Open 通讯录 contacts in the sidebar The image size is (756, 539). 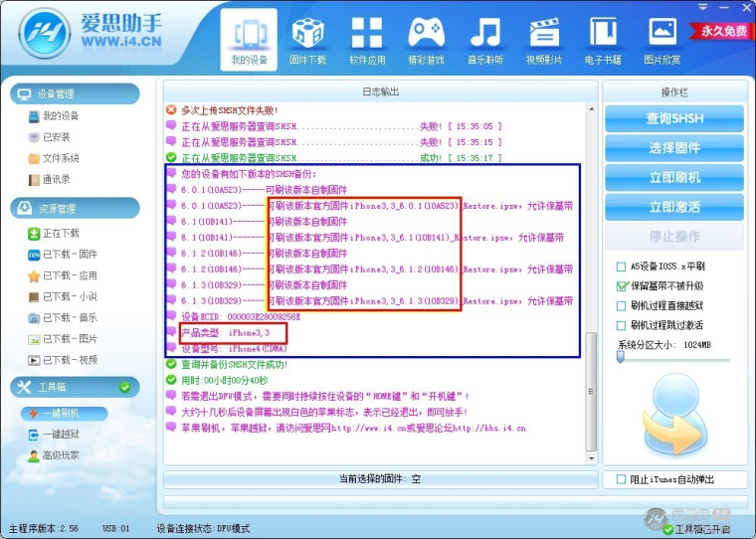point(49,179)
